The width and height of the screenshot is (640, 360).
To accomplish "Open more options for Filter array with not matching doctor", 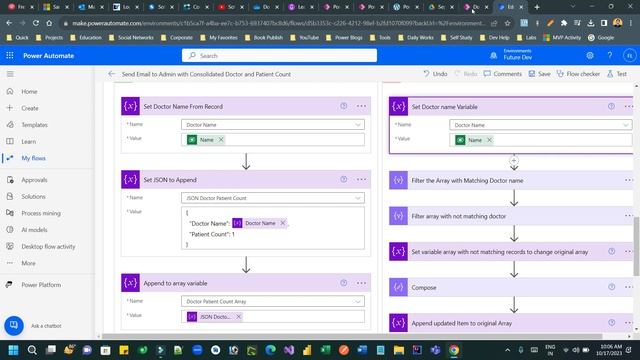I will point(628,216).
